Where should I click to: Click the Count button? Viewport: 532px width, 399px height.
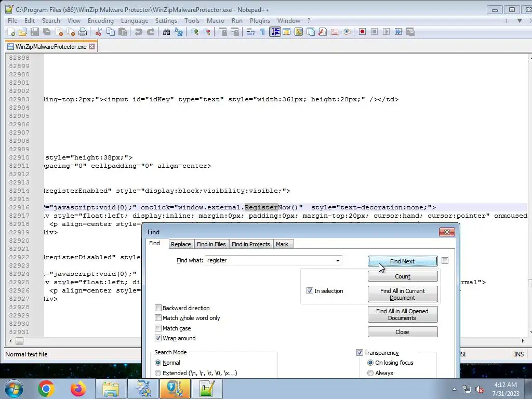(x=403, y=276)
